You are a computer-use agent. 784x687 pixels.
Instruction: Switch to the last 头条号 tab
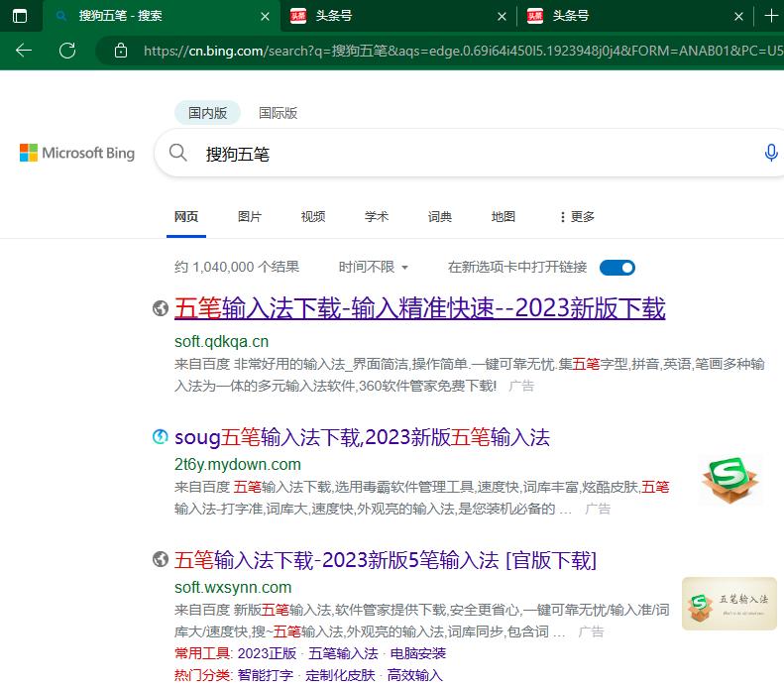(x=635, y=16)
